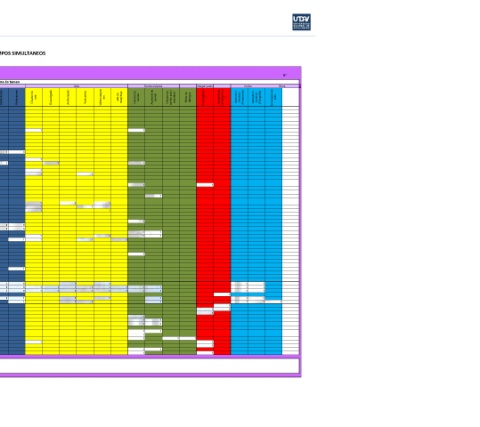
Task: Click the empty white header cell at far right
Action: (291, 97)
